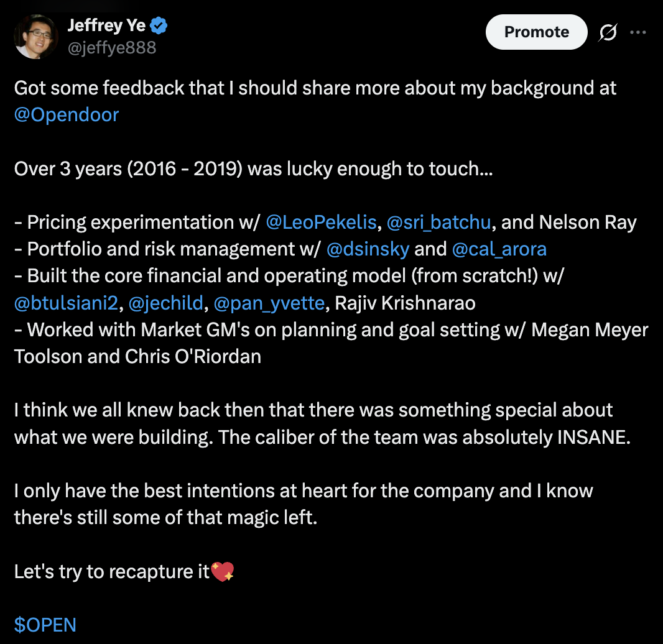Click the sparkling heart emoji

(x=223, y=571)
